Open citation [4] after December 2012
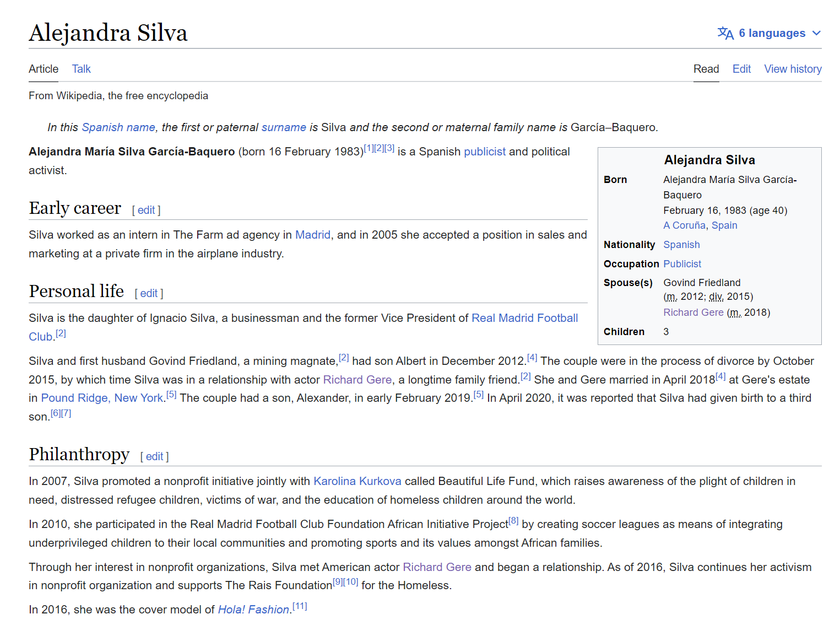840x625 pixels. click(532, 358)
